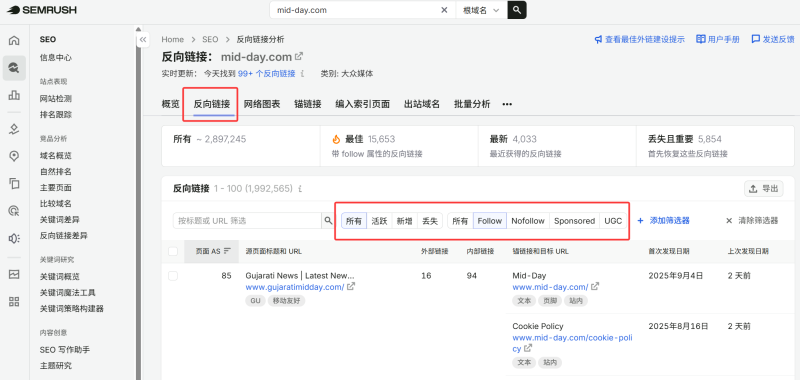This screenshot has height=380, width=800.
Task: Click the black search magnifier button
Action: pyautogui.click(x=517, y=10)
